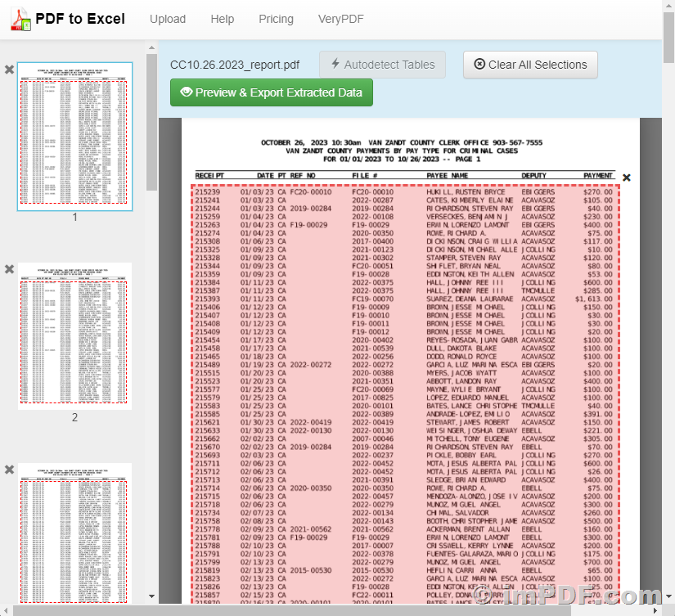Click the horizontal scrollbar right arrow

[x=655, y=610]
